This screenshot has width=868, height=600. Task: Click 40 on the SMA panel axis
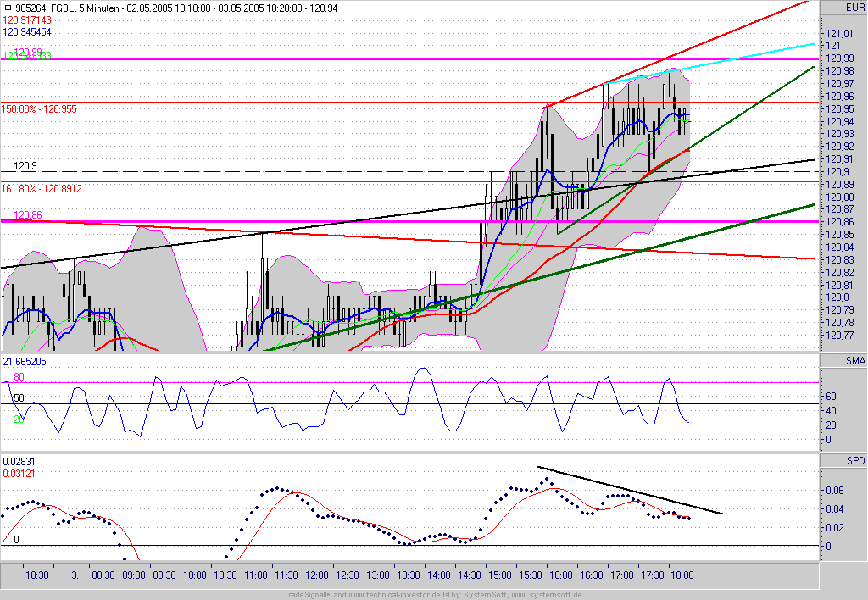(x=831, y=411)
